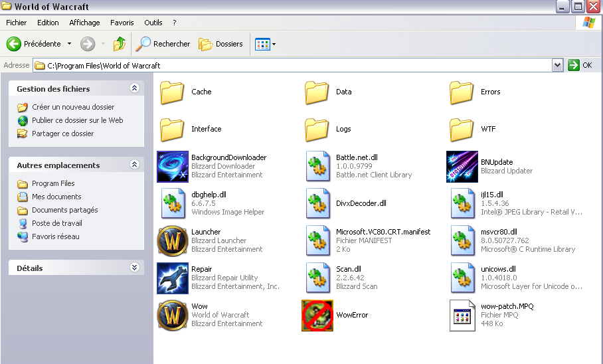603x364 pixels.
Task: Expand the address bar dropdown
Action: pos(557,65)
